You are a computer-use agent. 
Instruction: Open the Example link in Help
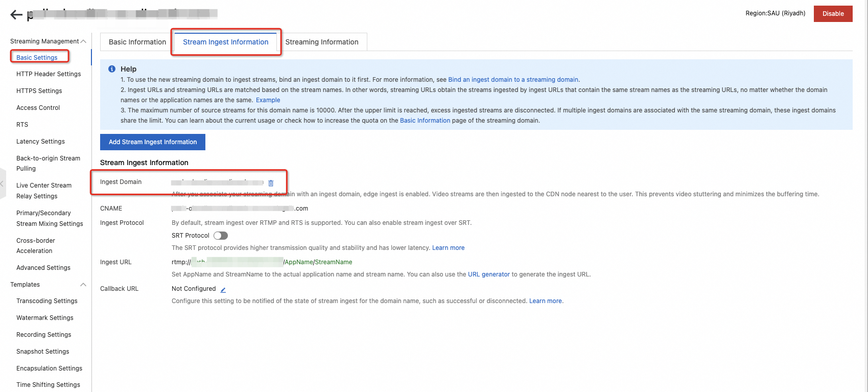tap(268, 100)
